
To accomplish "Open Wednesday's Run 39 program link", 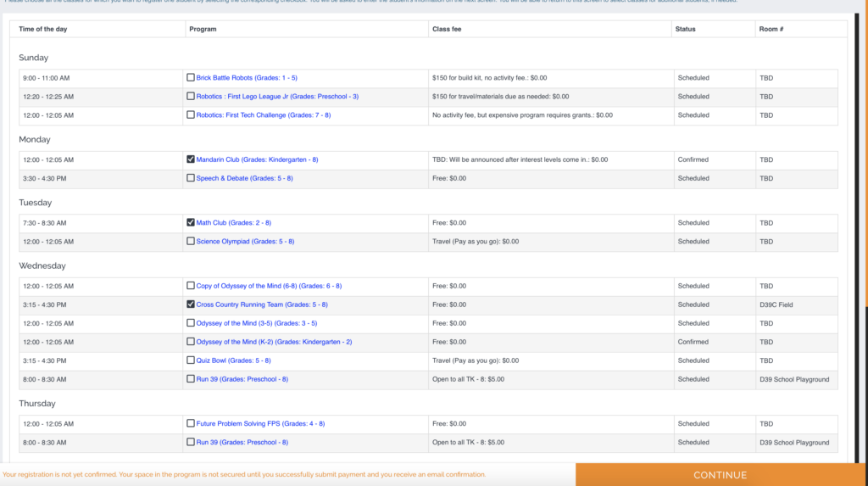I will pyautogui.click(x=242, y=380).
